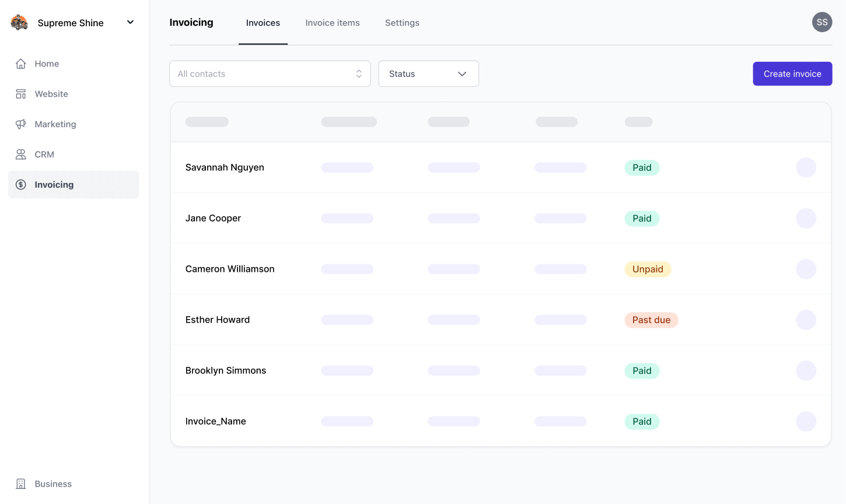Click the Supreme Shine logo icon
This screenshot has height=504, width=846.
[19, 23]
